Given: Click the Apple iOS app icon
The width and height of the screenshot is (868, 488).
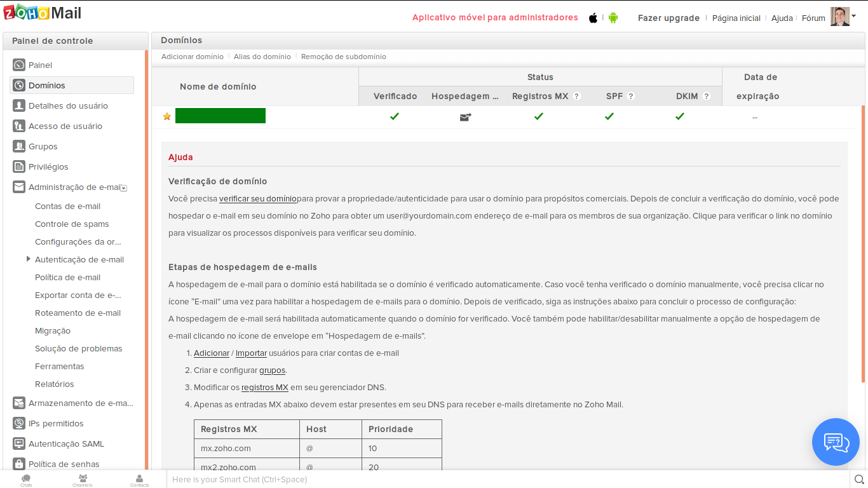Looking at the screenshot, I should (593, 18).
